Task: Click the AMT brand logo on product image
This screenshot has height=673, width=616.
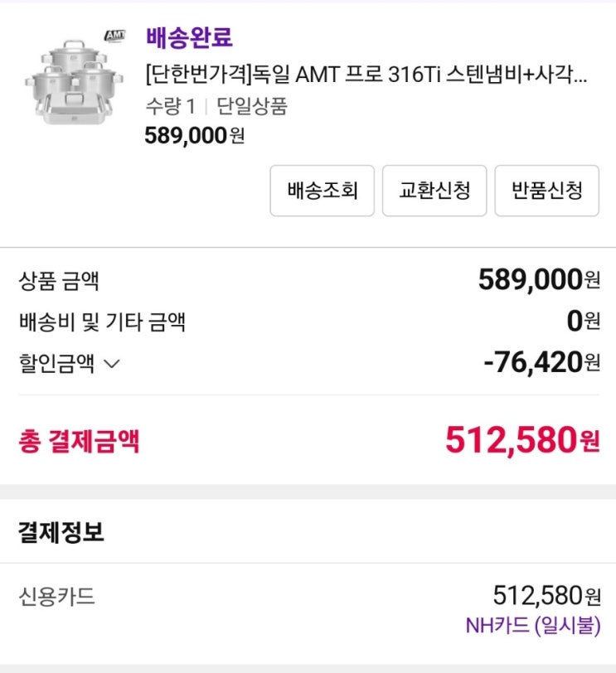Action: [114, 35]
